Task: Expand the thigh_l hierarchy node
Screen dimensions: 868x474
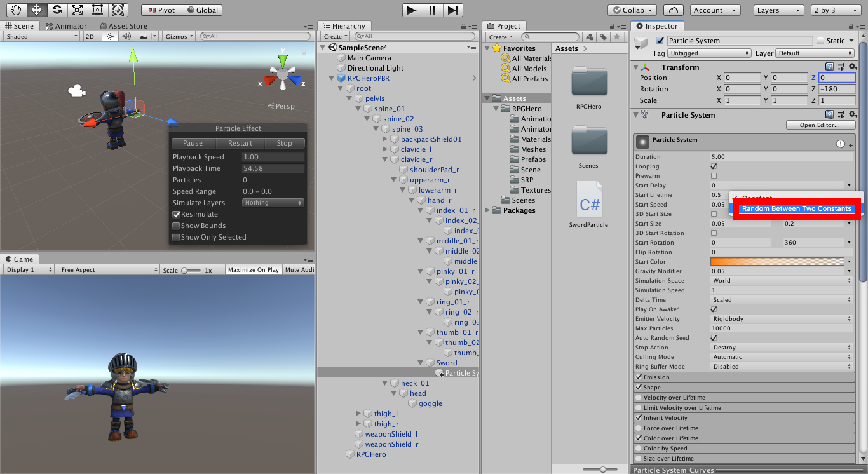Action: pos(358,414)
